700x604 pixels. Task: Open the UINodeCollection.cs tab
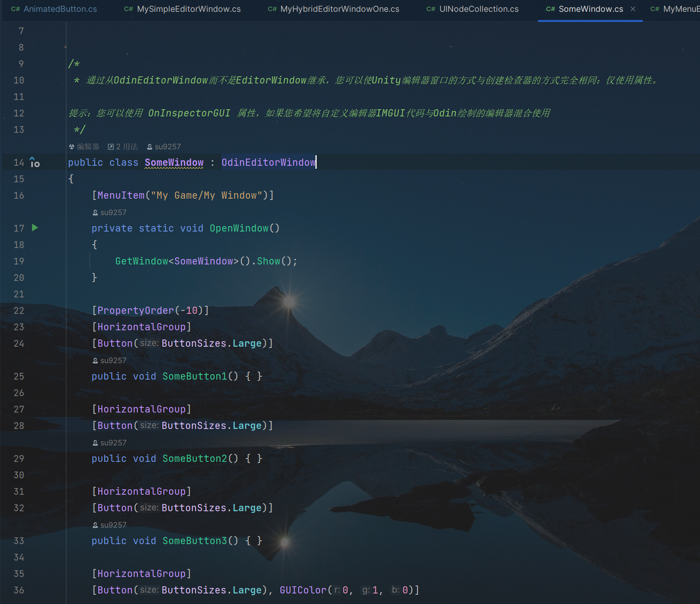click(473, 9)
